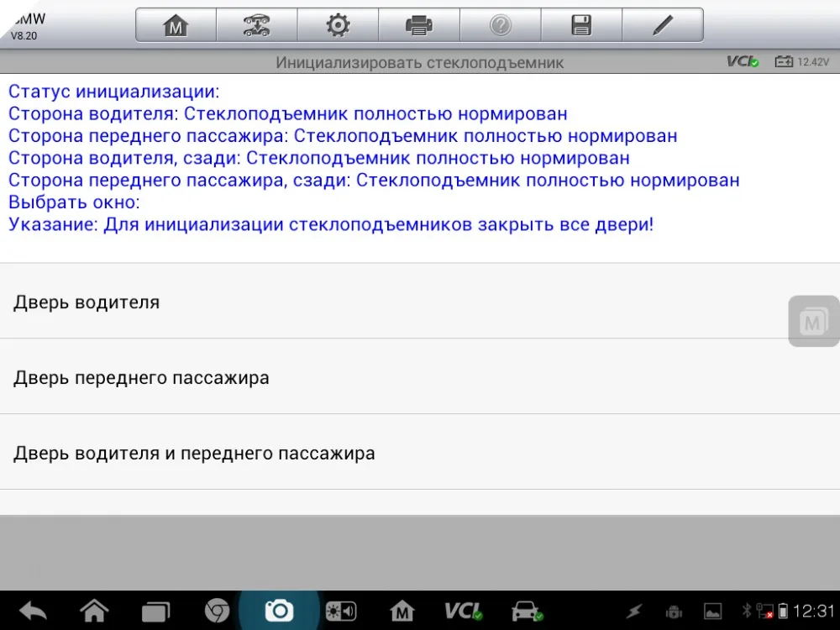Image resolution: width=840 pixels, height=630 pixels.
Task: Tap the Android debug robot icon
Action: [x=674, y=612]
